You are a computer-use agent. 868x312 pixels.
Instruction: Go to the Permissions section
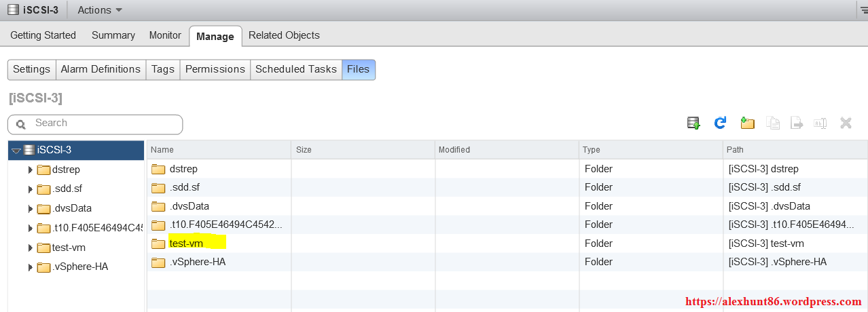[215, 69]
